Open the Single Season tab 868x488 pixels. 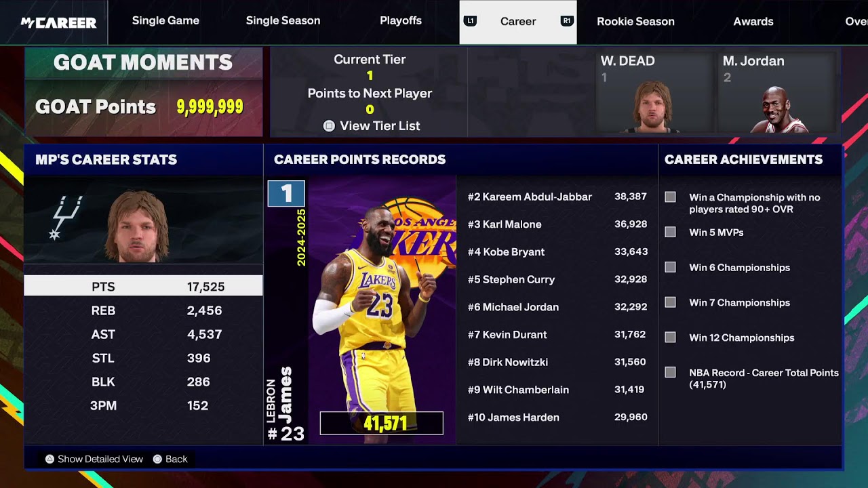coord(283,21)
